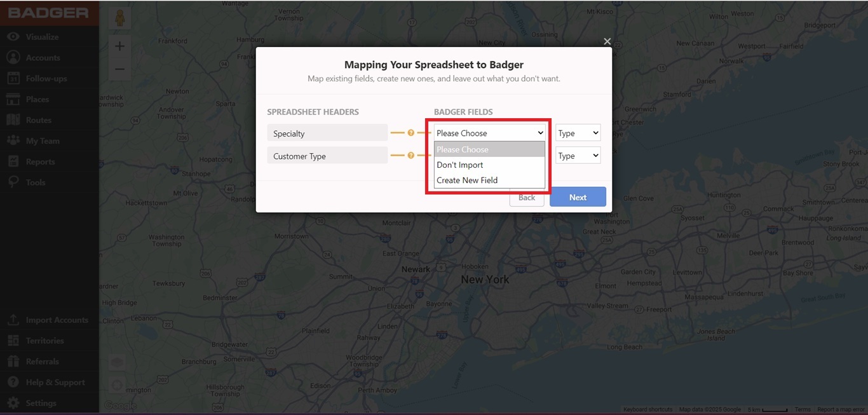Click the Routes map icon
This screenshot has height=415, width=868.
(13, 120)
